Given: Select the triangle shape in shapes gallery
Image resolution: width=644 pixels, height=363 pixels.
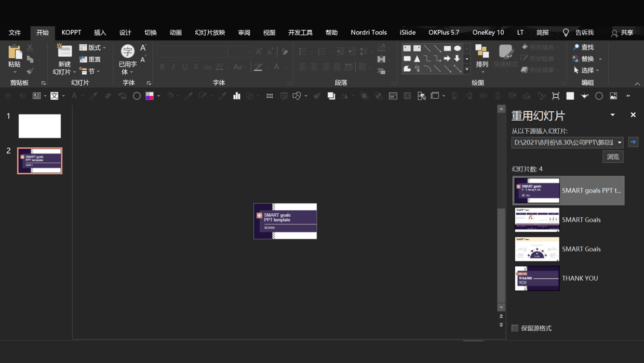Looking at the screenshot, I should [x=417, y=59].
